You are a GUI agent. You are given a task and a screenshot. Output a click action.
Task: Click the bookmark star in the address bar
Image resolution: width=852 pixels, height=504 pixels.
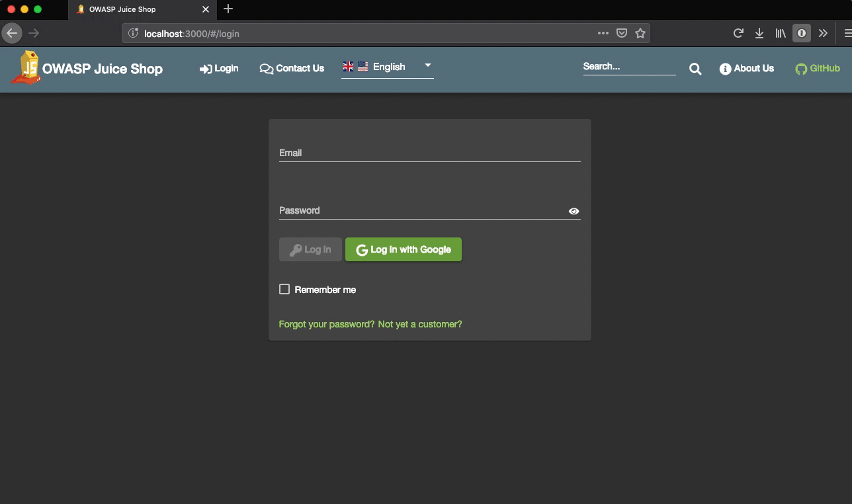[640, 32]
